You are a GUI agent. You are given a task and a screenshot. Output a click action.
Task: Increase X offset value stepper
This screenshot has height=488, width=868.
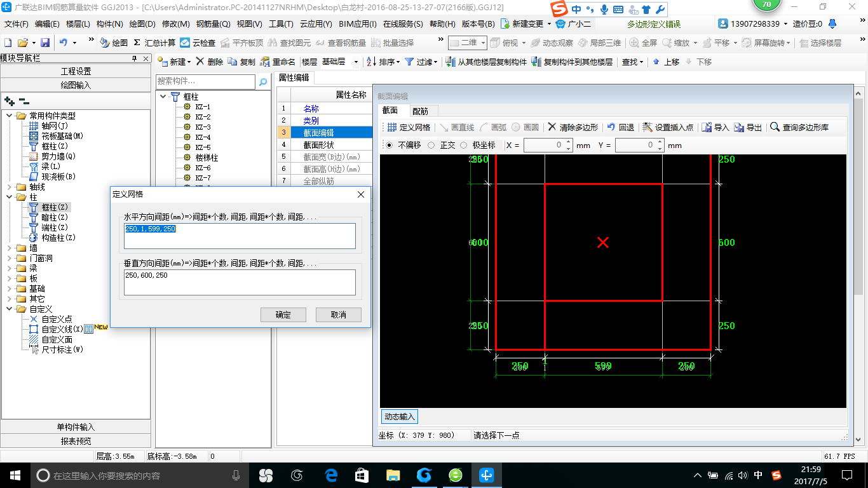(x=568, y=142)
